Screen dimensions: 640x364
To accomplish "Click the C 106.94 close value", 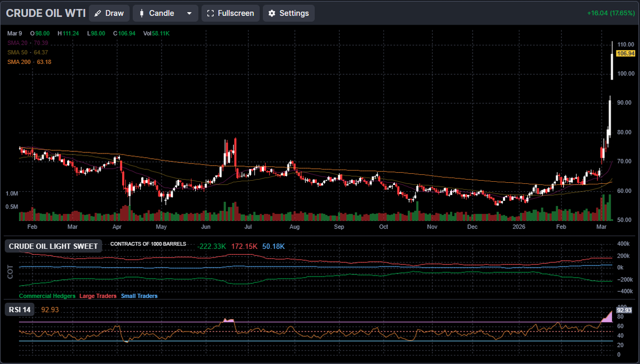I will coord(124,33).
